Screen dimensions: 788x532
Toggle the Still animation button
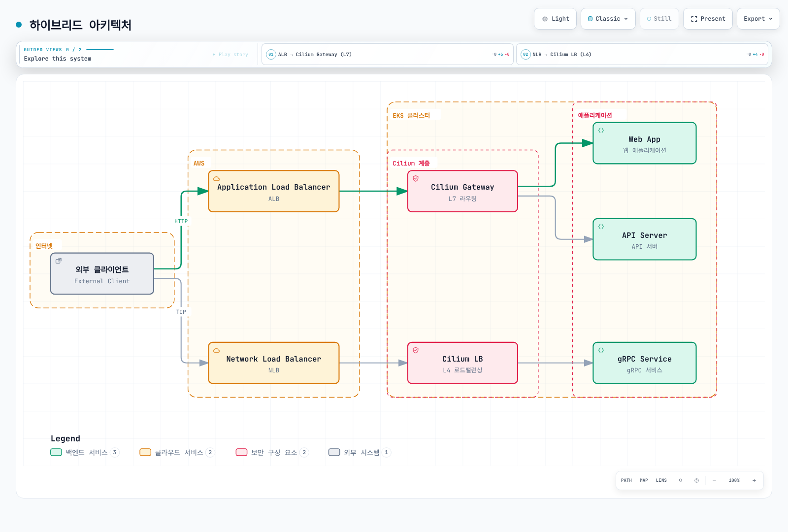point(659,19)
